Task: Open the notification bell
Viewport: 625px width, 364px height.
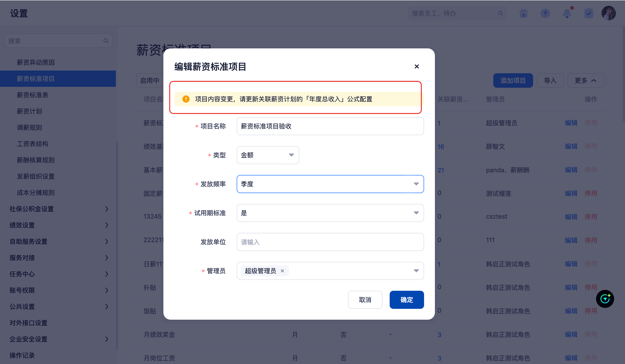Action: click(567, 13)
